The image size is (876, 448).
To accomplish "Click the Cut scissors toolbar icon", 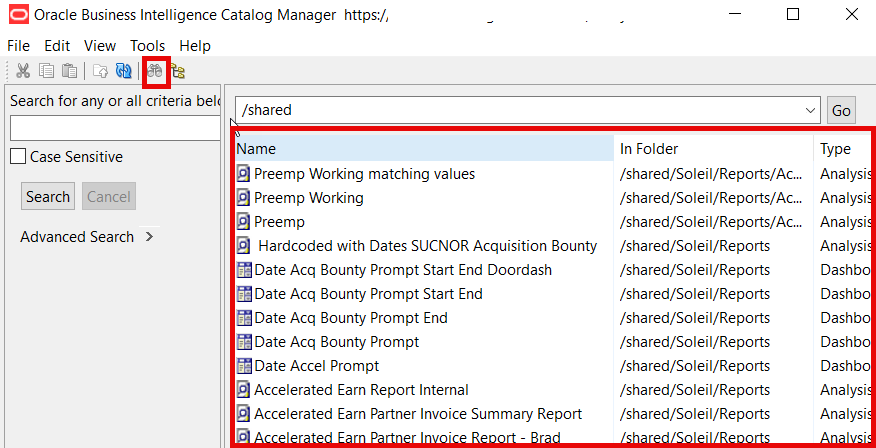I will tap(23, 71).
